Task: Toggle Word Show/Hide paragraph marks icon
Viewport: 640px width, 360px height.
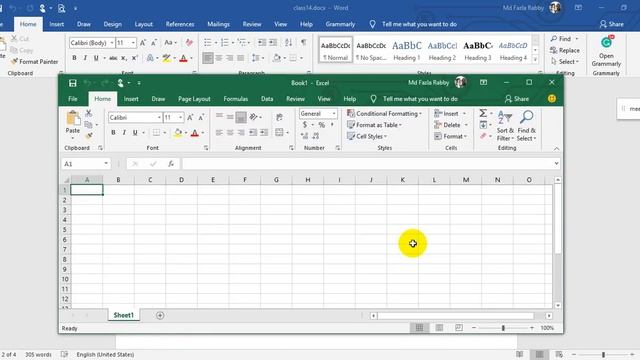Action: pyautogui.click(x=304, y=42)
